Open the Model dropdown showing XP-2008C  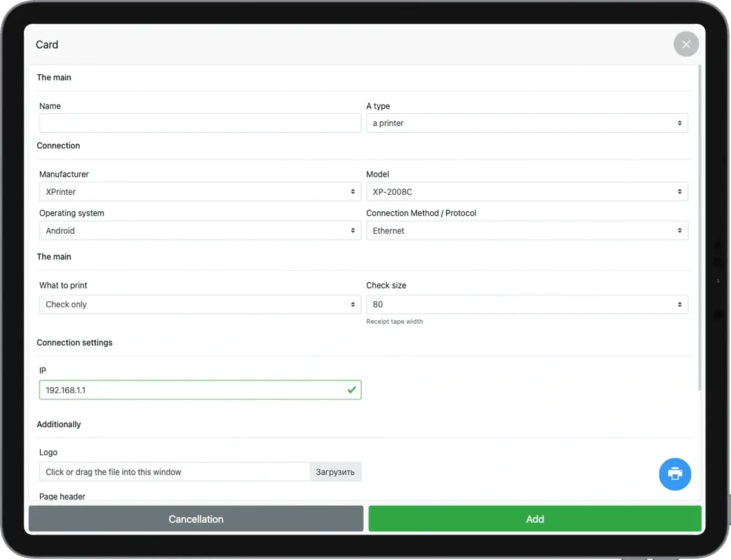click(x=526, y=192)
